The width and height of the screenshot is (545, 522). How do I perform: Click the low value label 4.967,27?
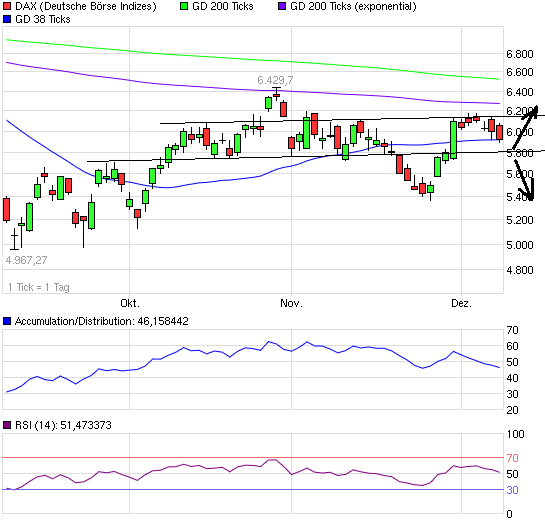(26, 260)
